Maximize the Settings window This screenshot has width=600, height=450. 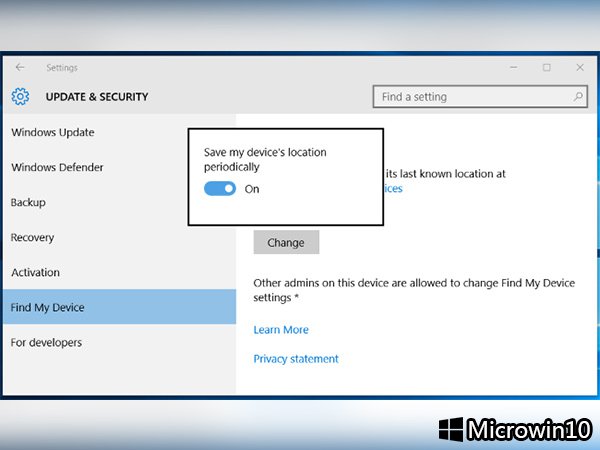tap(546, 67)
